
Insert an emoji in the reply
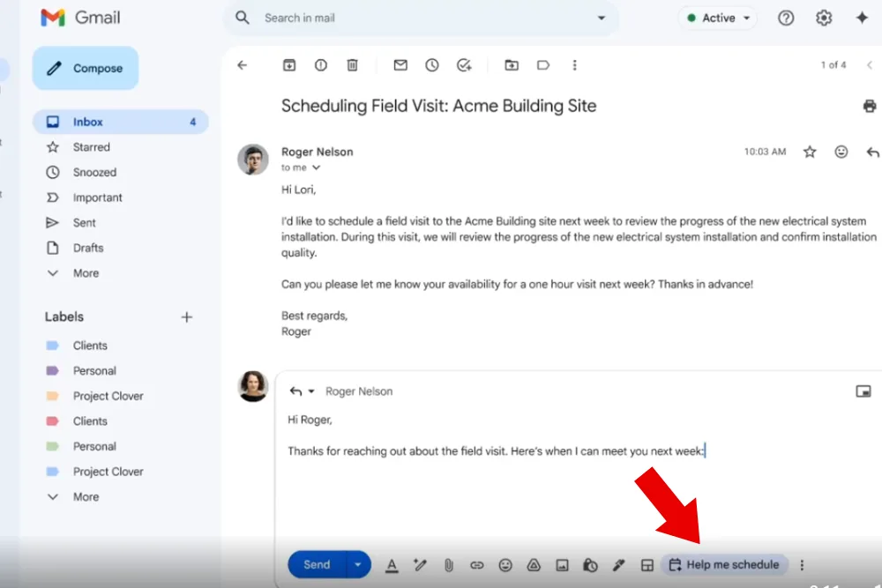pos(505,565)
